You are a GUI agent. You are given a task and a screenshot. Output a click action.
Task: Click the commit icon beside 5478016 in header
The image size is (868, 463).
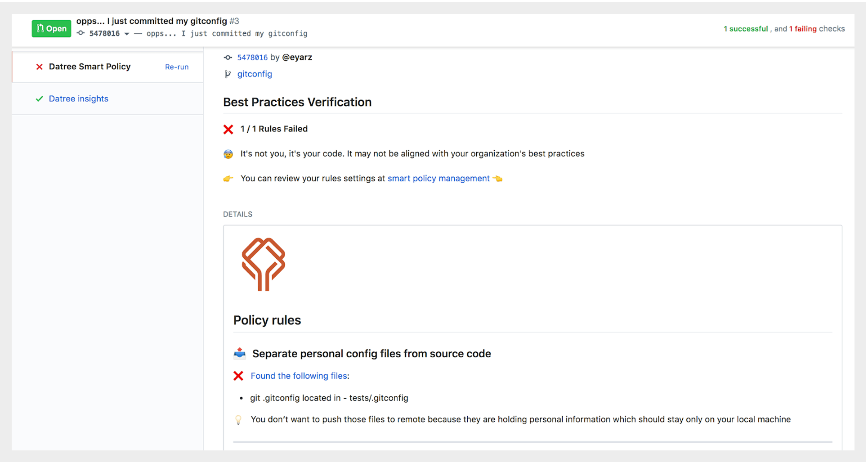coord(81,33)
